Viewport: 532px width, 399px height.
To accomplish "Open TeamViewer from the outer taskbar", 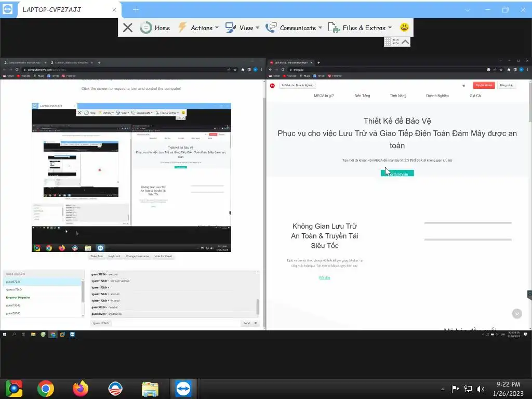I will (x=183, y=389).
